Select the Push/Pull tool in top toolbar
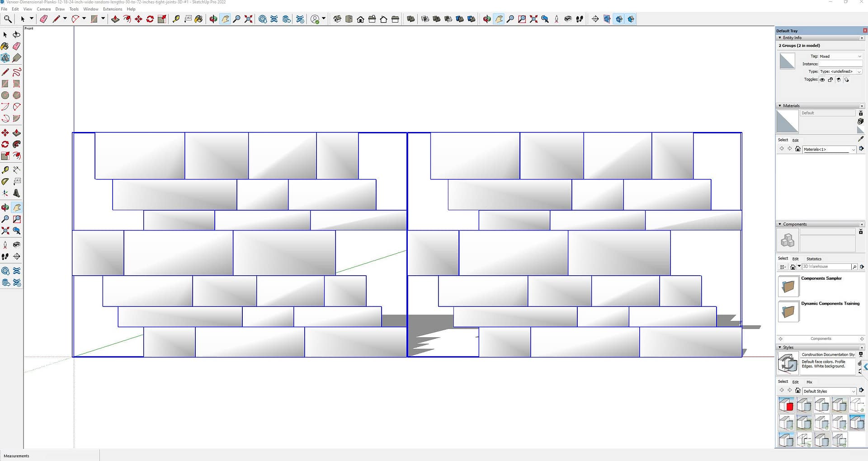 [x=115, y=19]
